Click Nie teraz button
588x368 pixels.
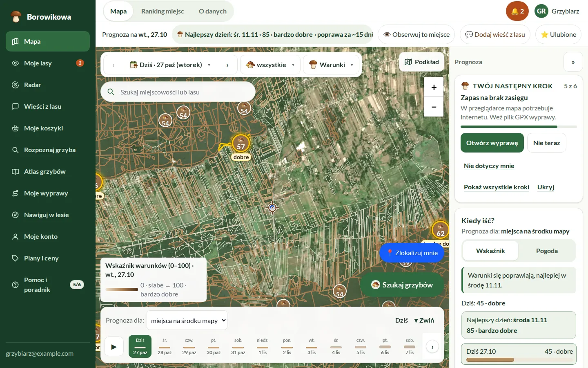click(x=546, y=143)
